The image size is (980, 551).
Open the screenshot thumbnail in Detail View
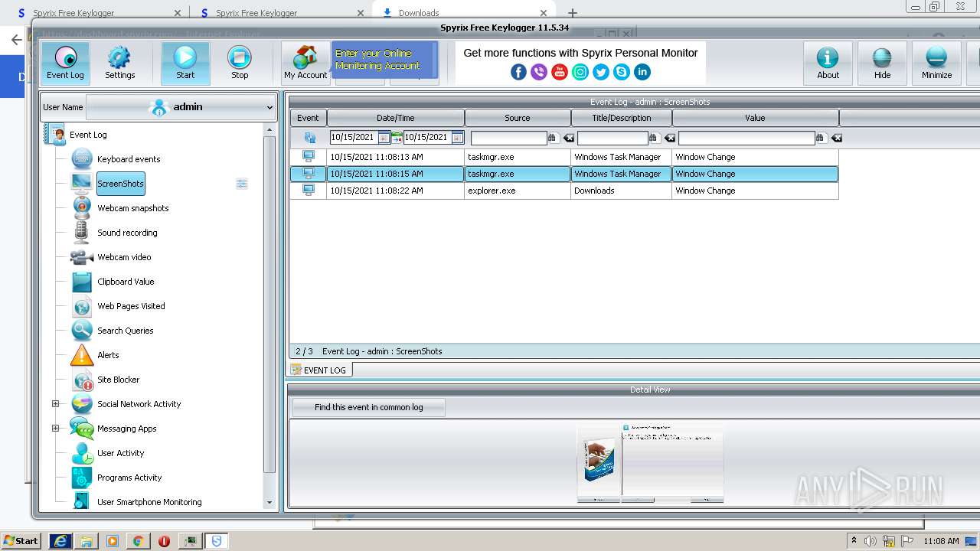(650, 464)
